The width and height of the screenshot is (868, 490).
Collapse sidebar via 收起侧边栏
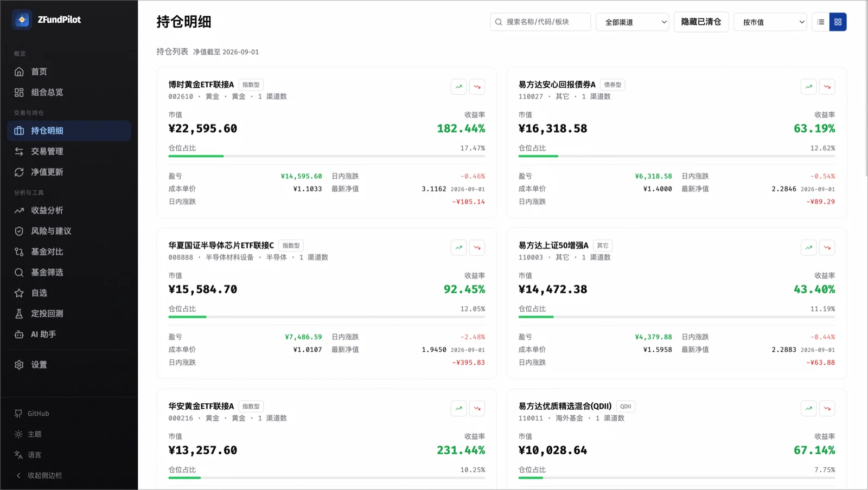[69, 475]
